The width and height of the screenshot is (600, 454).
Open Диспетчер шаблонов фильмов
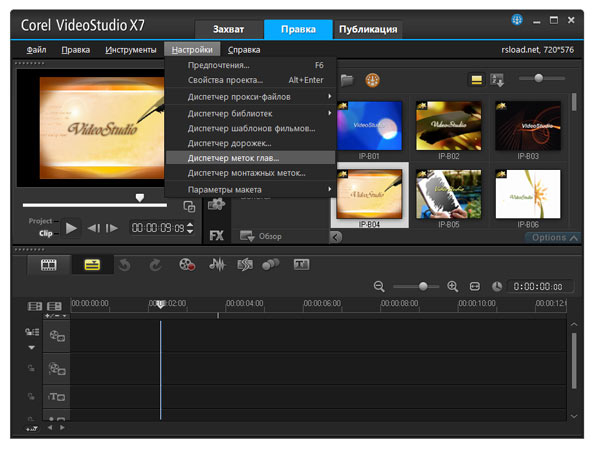(x=250, y=128)
